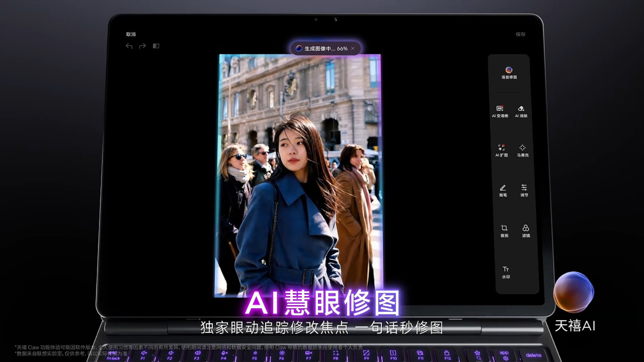Click 取消 to cancel editing
This screenshot has width=644, height=362.
coord(131,34)
